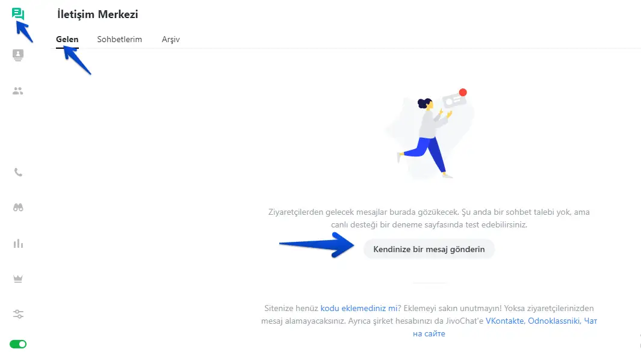
Task: Switch to the Arşiv tab
Action: (x=171, y=40)
